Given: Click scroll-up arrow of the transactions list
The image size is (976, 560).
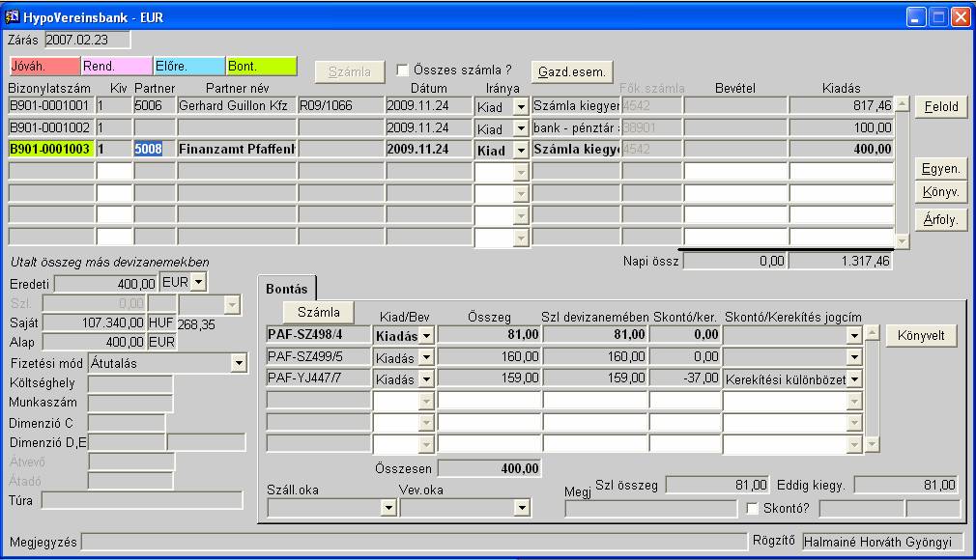Looking at the screenshot, I should 903,104.
